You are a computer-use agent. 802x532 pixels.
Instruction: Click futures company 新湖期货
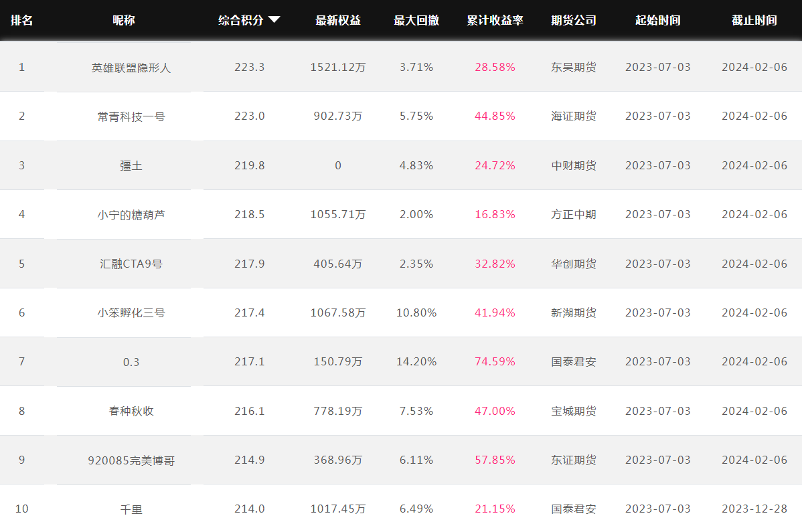click(x=573, y=313)
